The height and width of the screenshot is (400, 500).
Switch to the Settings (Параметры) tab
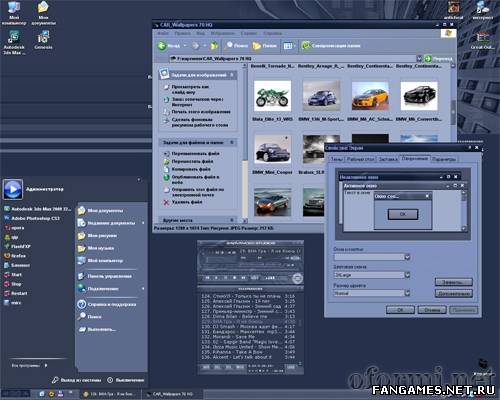pyautogui.click(x=443, y=159)
